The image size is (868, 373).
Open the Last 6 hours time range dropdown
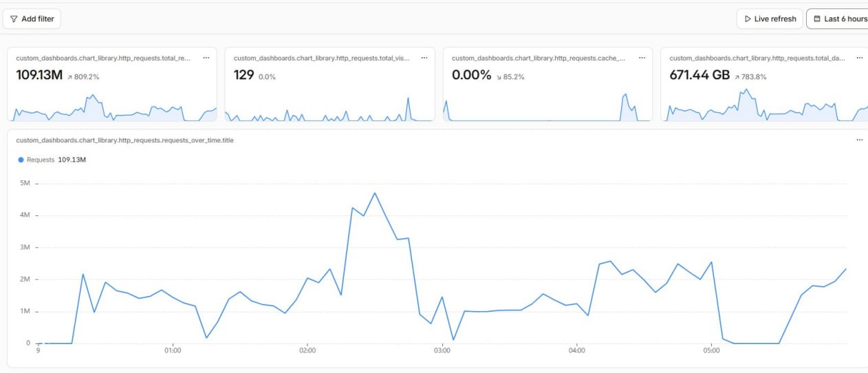pos(838,19)
